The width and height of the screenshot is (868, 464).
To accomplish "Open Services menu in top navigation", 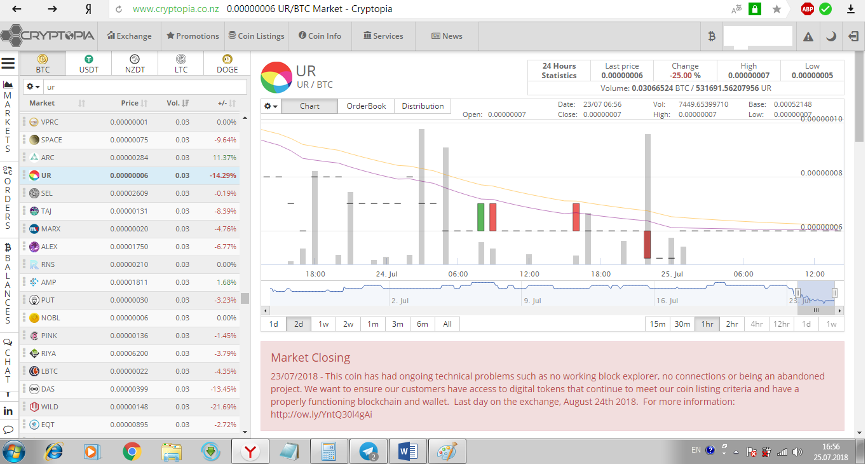I will coord(383,36).
